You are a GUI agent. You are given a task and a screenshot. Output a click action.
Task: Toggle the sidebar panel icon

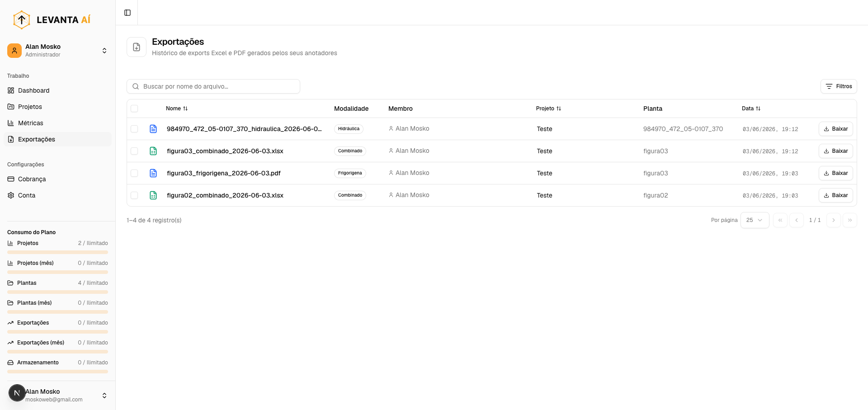127,13
